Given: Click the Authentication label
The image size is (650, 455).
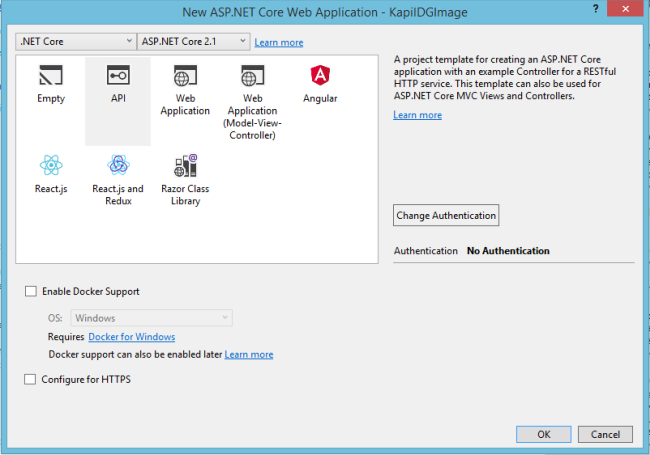Looking at the screenshot, I should tap(426, 251).
